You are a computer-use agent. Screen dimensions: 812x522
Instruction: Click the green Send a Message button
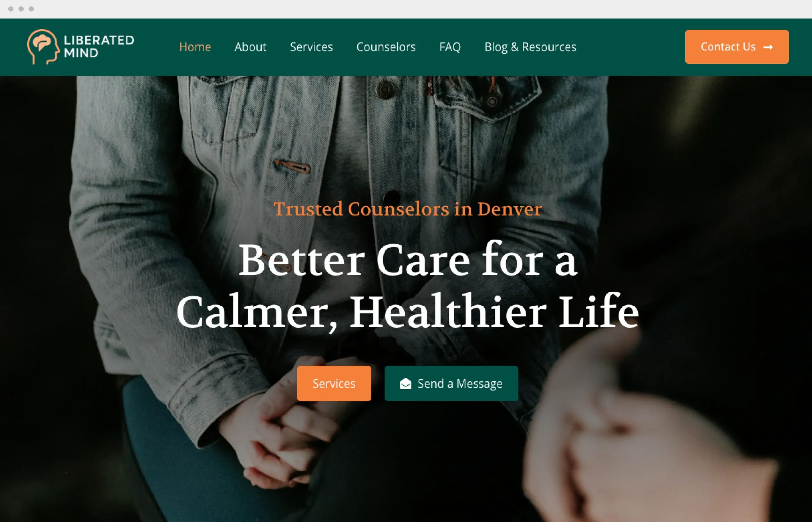[x=451, y=384]
